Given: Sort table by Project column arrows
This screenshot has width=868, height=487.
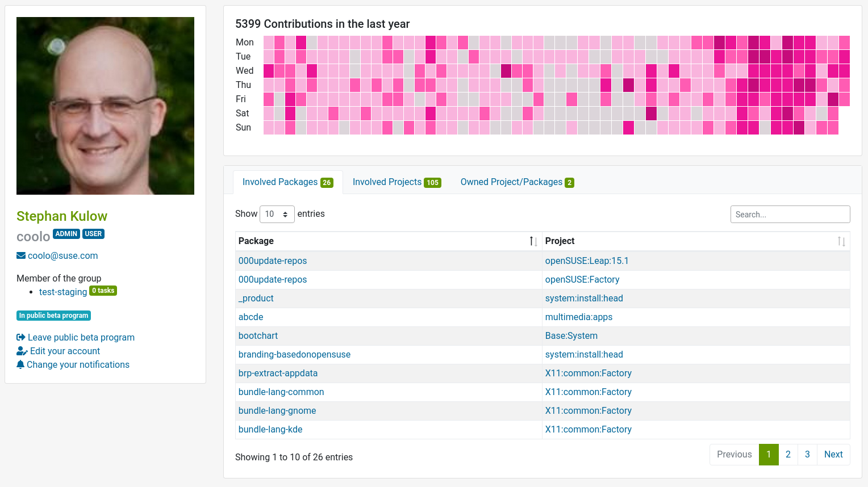Looking at the screenshot, I should click(x=841, y=241).
